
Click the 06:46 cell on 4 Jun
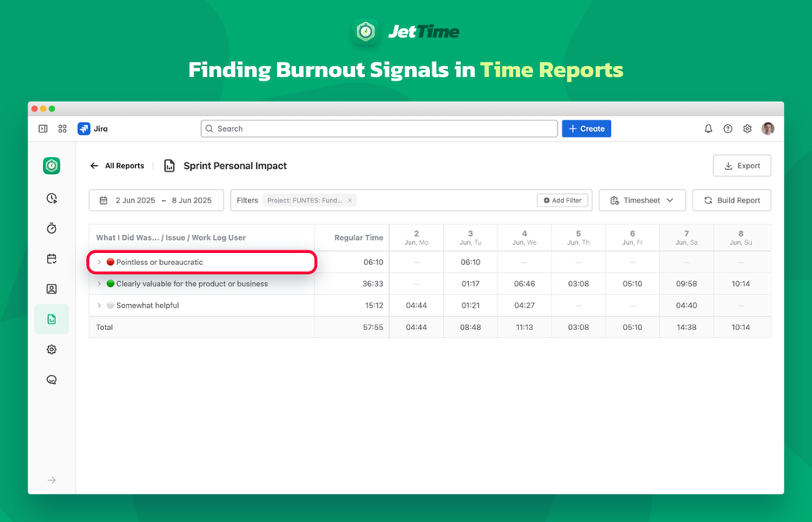524,284
